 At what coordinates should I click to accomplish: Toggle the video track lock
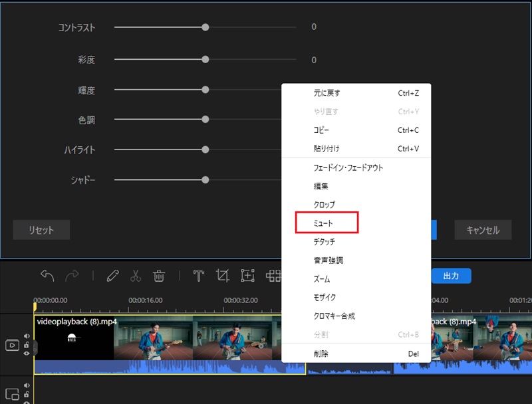tap(27, 345)
